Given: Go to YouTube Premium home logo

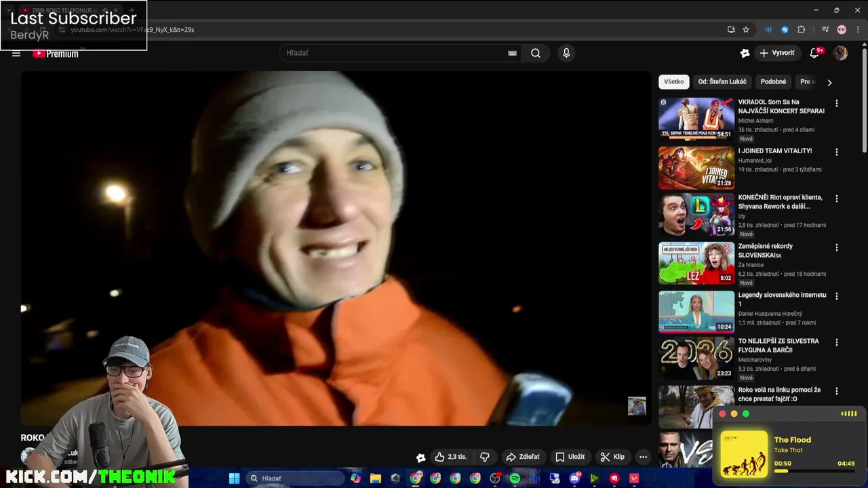Looking at the screenshot, I should pos(56,54).
